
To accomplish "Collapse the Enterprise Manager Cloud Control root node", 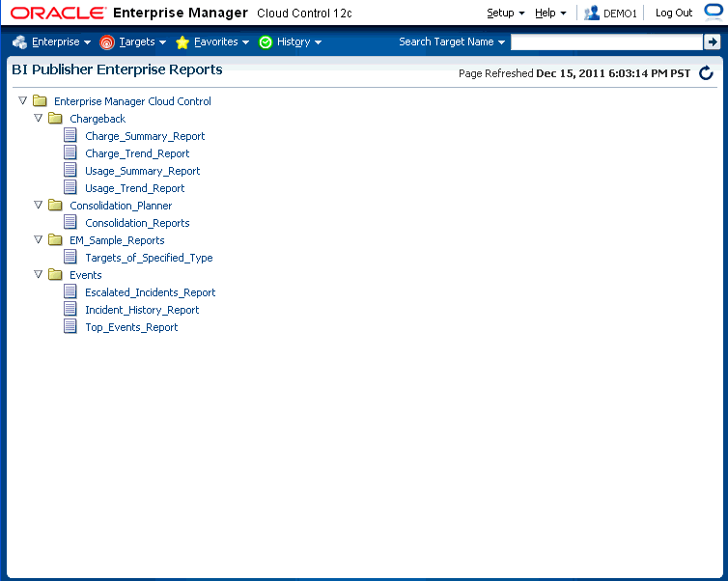I will [x=22, y=100].
